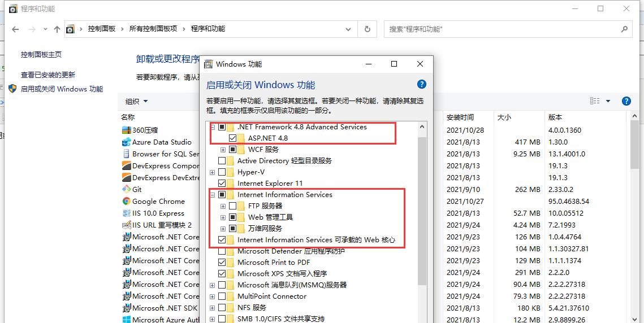Uncheck Internet Information Services 可承载的 Web 核心

point(222,239)
